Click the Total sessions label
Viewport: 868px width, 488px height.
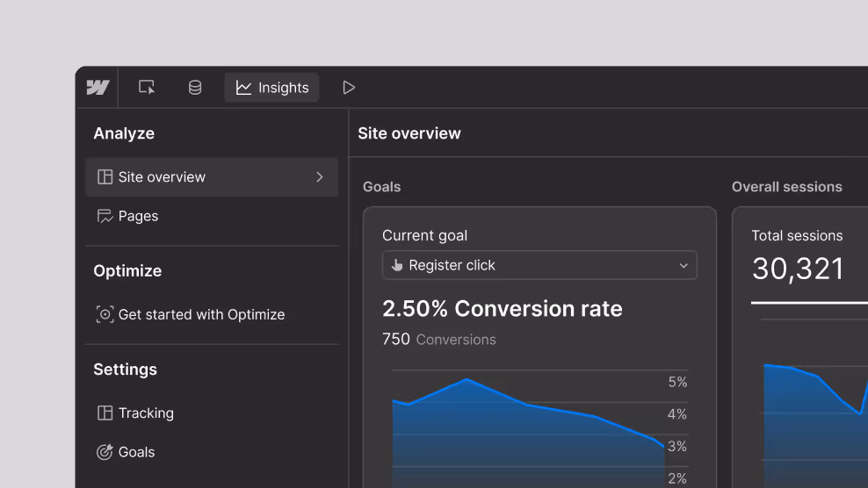click(797, 236)
